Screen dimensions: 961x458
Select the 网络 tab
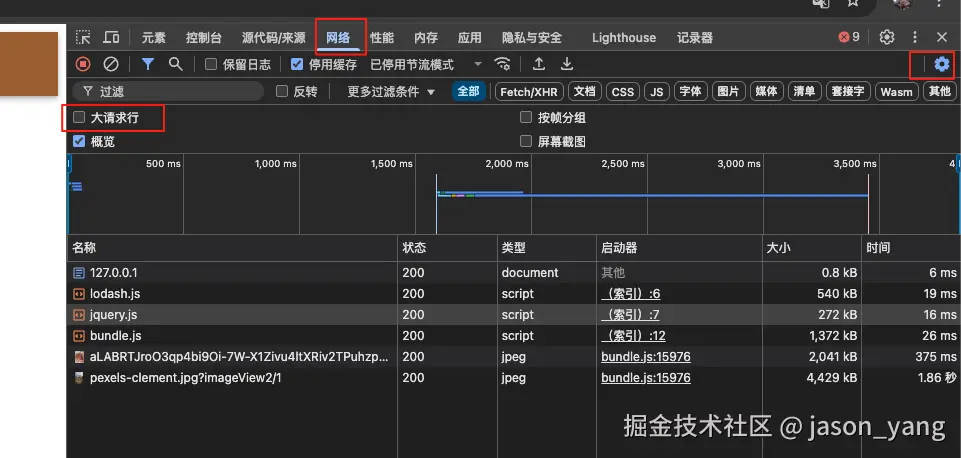(338, 37)
